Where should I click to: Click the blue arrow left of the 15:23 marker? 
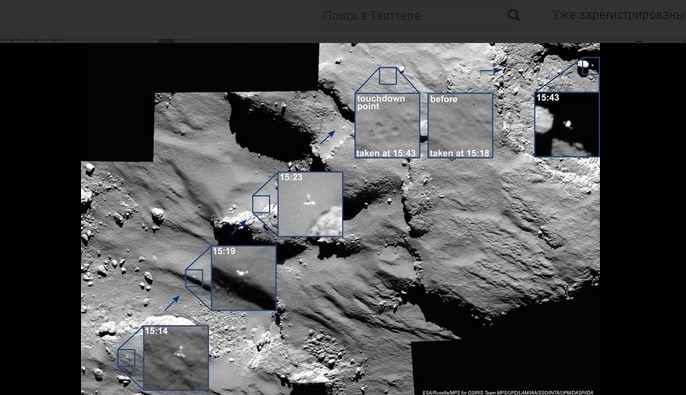click(x=239, y=227)
